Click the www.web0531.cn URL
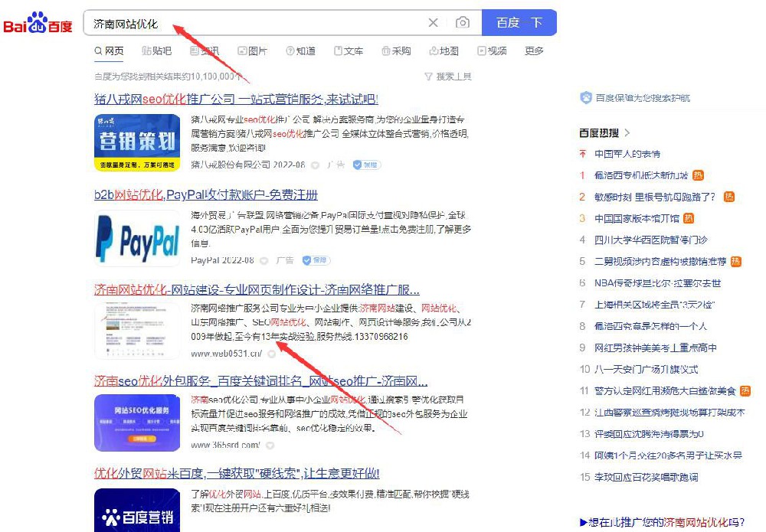This screenshot has width=766, height=532. 226,354
